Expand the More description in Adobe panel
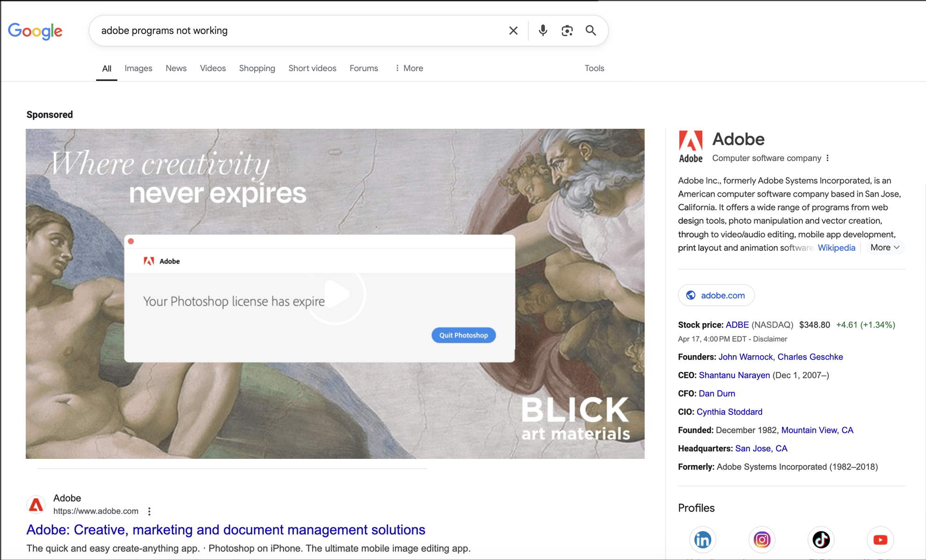This screenshot has width=926, height=560. [x=885, y=248]
